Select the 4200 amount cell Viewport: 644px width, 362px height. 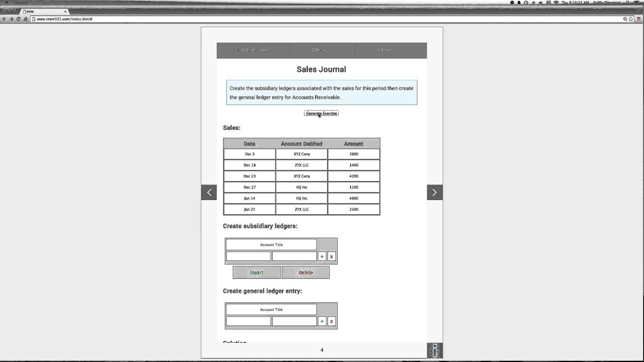[x=354, y=176]
